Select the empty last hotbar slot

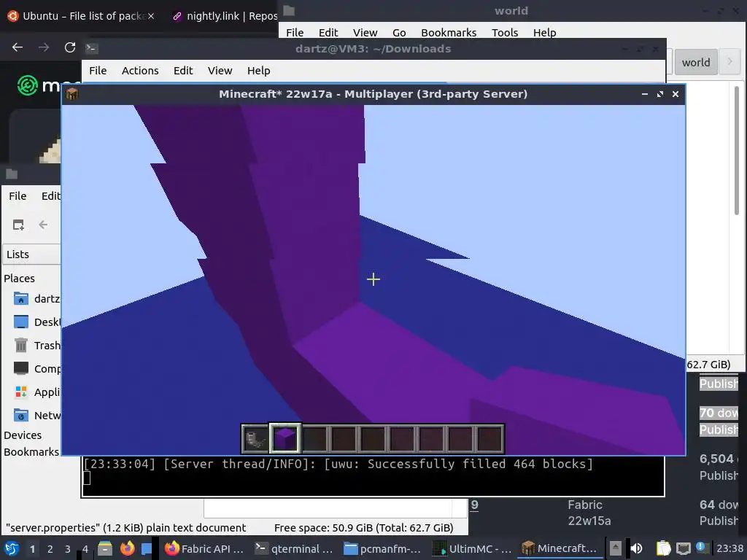[x=489, y=438]
